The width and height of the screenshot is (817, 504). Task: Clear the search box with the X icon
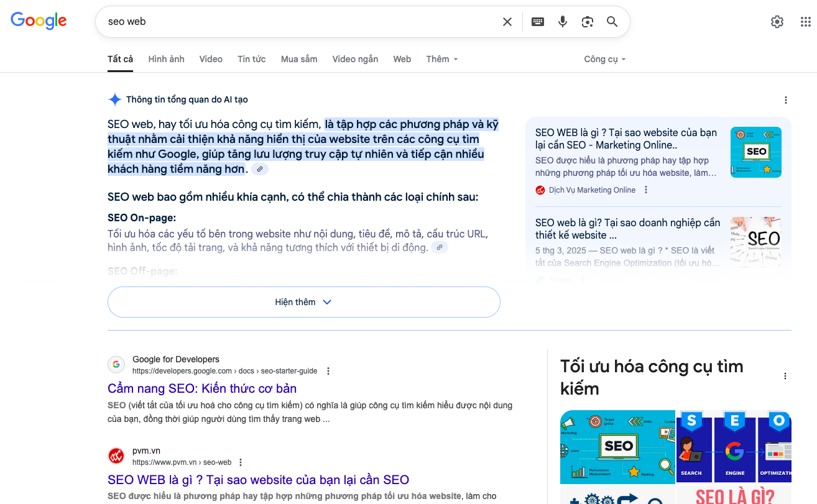pyautogui.click(x=507, y=22)
